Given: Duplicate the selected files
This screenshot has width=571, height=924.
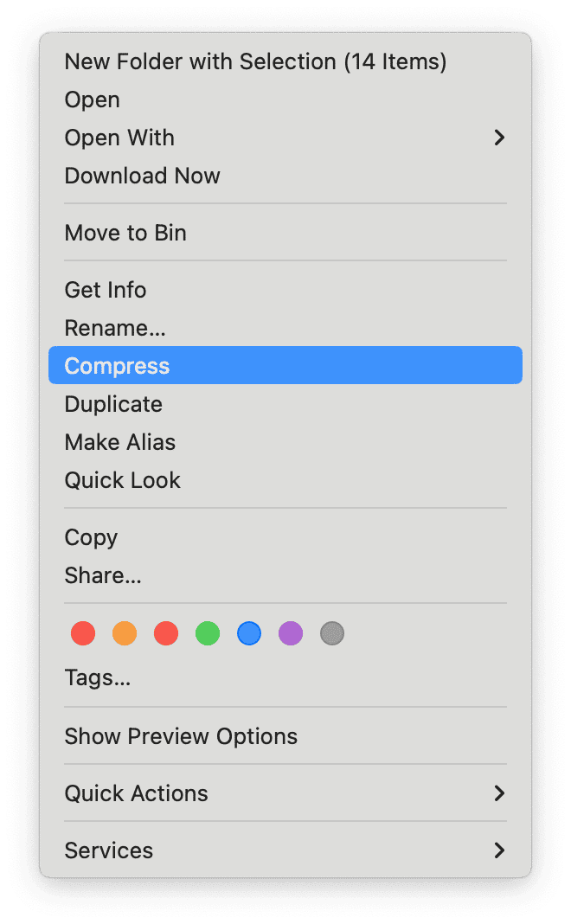Looking at the screenshot, I should [113, 404].
